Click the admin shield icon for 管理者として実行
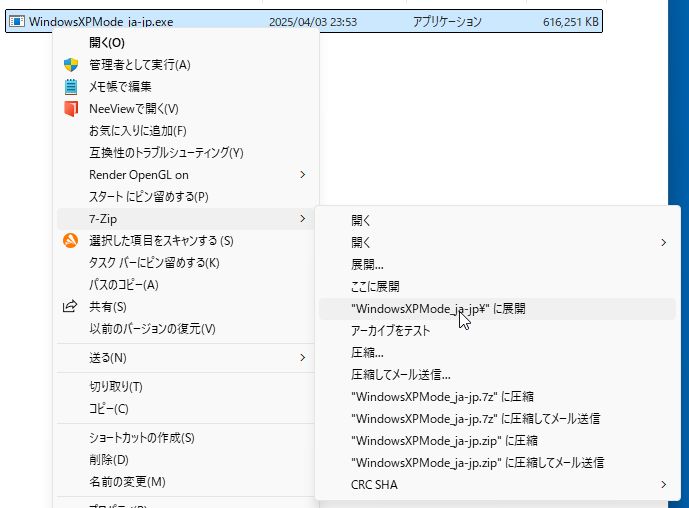Screen dimensions: 689x508 (x=71, y=65)
